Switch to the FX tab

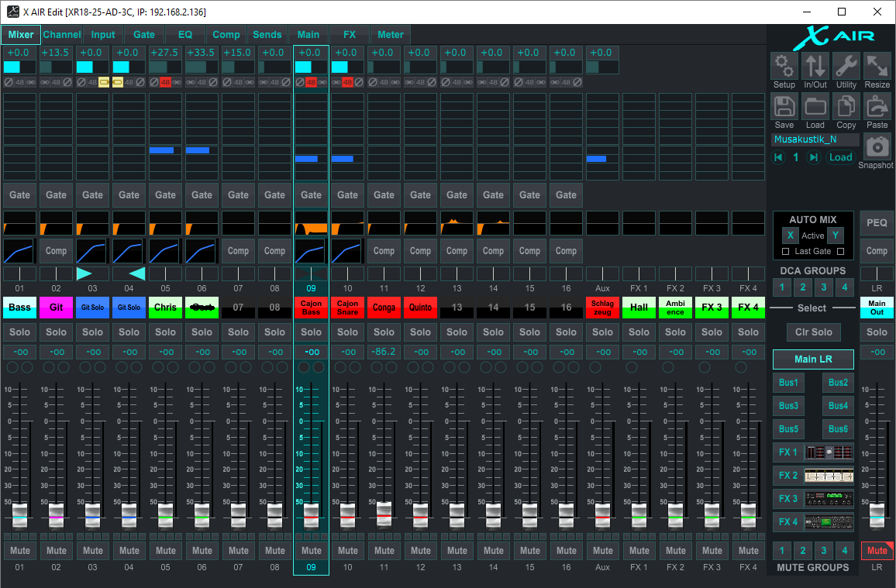[350, 34]
